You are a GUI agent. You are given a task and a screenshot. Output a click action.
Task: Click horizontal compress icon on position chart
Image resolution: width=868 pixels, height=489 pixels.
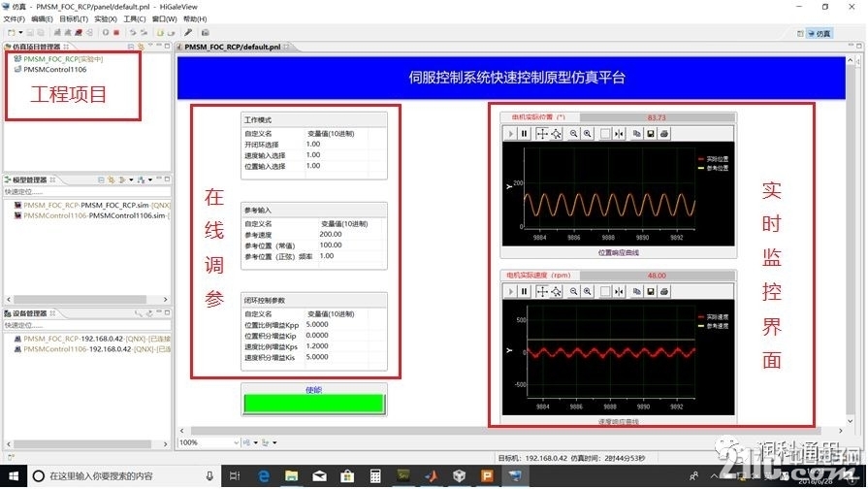pos(619,134)
